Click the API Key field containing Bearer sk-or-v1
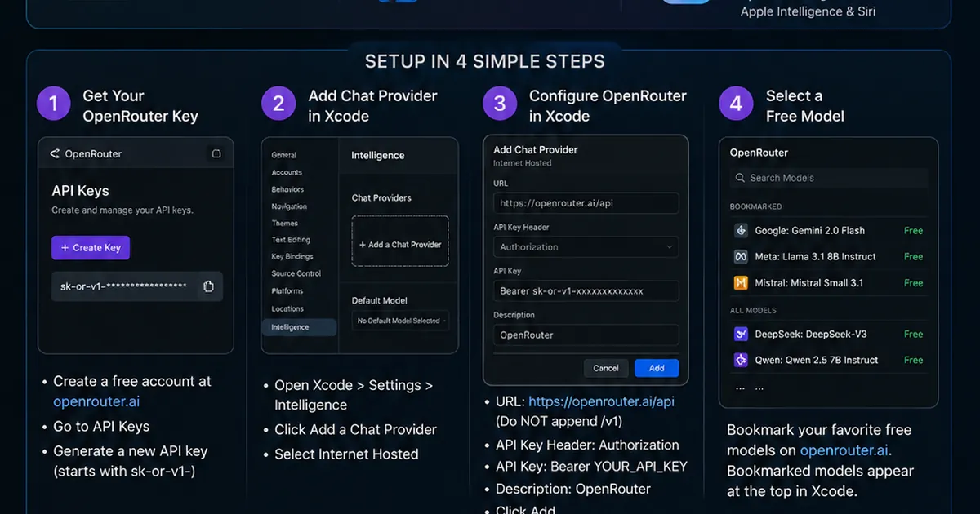The image size is (980, 514). [586, 291]
